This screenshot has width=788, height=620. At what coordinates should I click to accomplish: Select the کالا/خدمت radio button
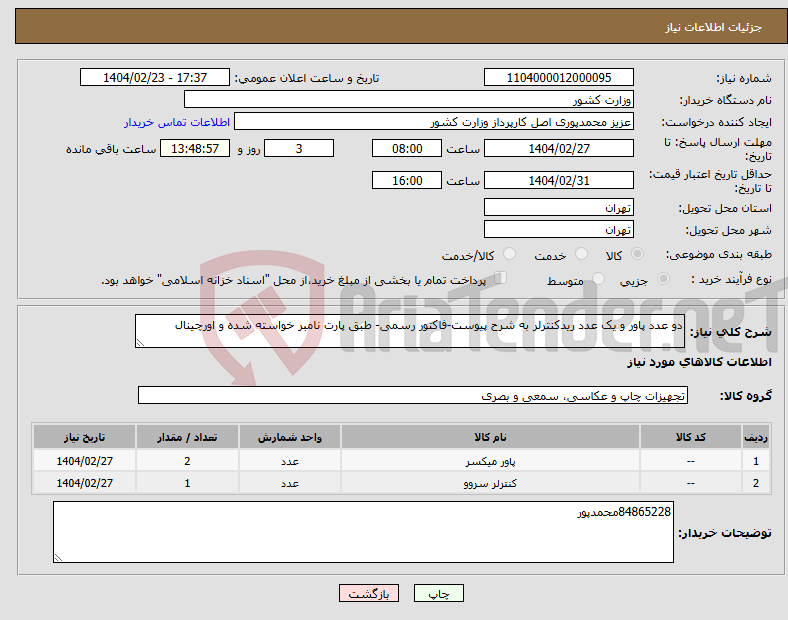pyautogui.click(x=510, y=254)
